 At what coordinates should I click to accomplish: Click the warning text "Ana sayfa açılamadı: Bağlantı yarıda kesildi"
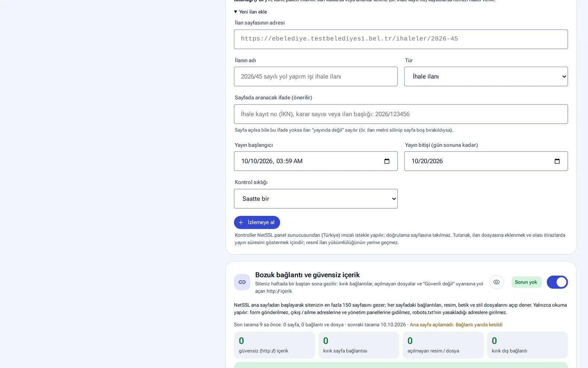point(456,325)
